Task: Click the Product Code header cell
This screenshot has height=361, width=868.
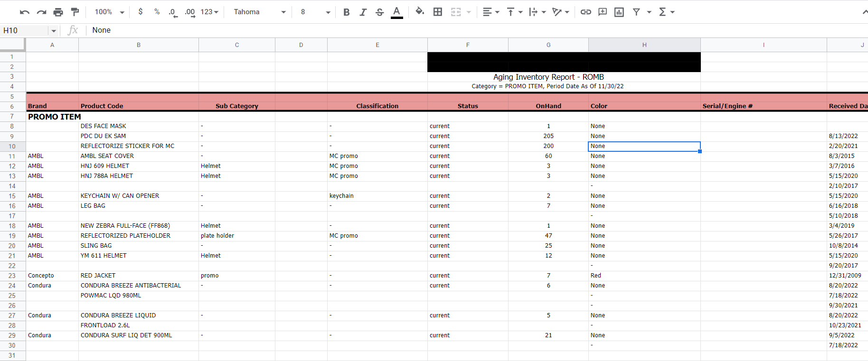Action: pos(139,106)
